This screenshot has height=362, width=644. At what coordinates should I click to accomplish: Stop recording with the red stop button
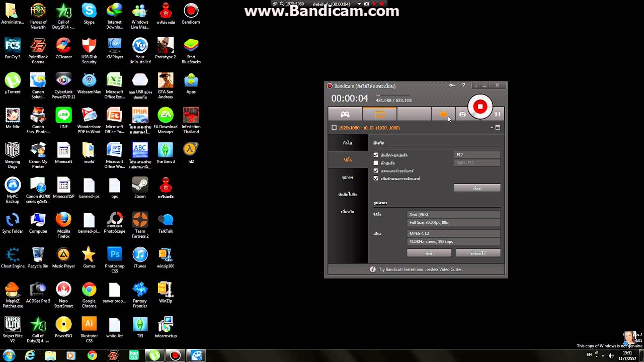point(480,107)
